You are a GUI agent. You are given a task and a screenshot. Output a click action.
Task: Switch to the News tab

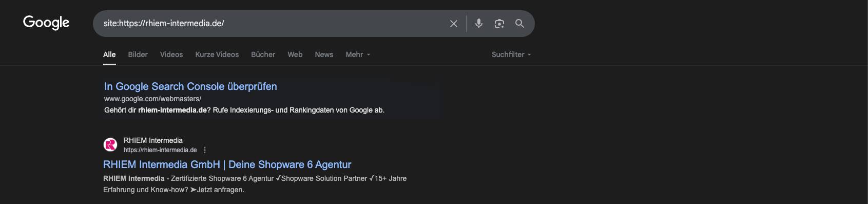click(x=324, y=54)
